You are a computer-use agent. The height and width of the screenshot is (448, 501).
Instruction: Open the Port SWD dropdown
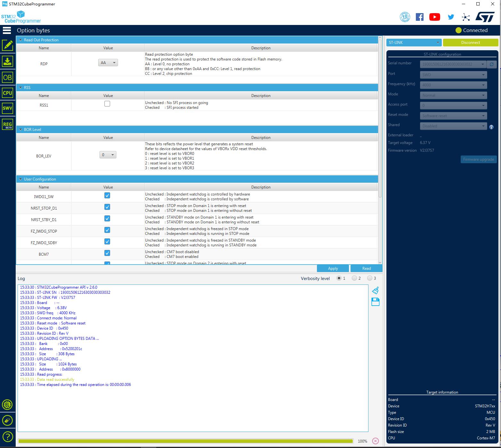453,75
